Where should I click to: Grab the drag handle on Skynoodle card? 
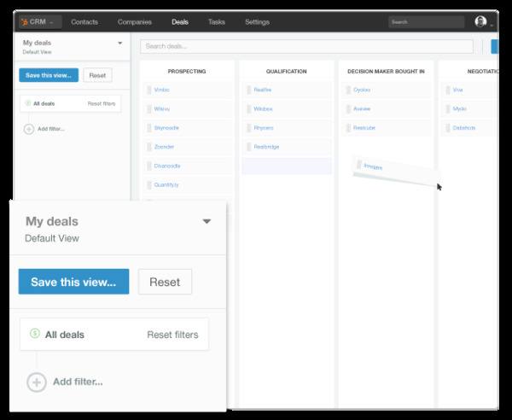point(148,128)
